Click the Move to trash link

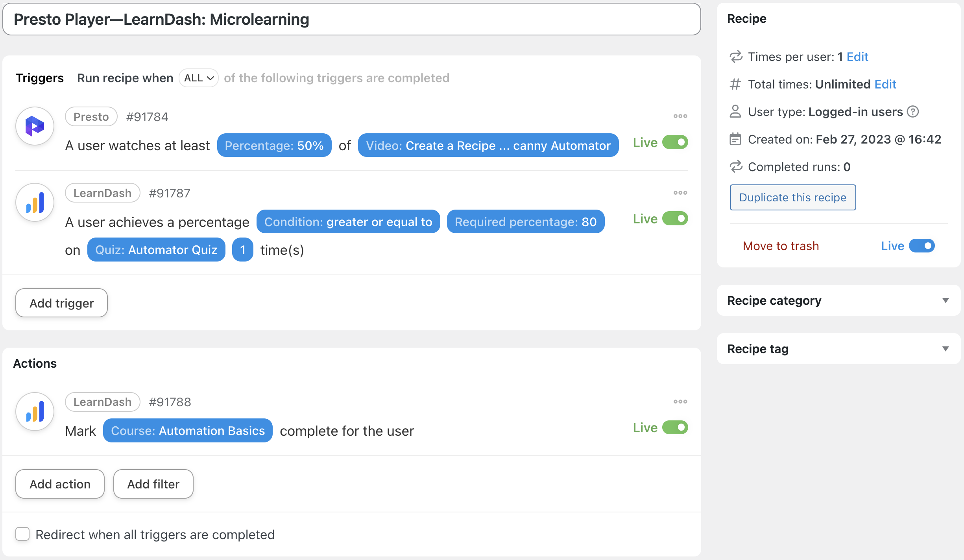click(x=781, y=246)
